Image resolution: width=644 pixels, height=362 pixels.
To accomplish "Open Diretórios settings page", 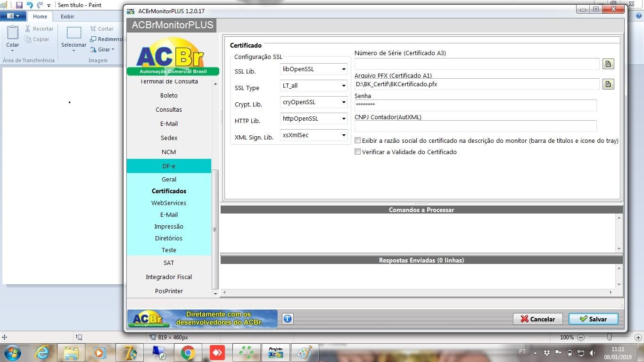I will pyautogui.click(x=169, y=238).
